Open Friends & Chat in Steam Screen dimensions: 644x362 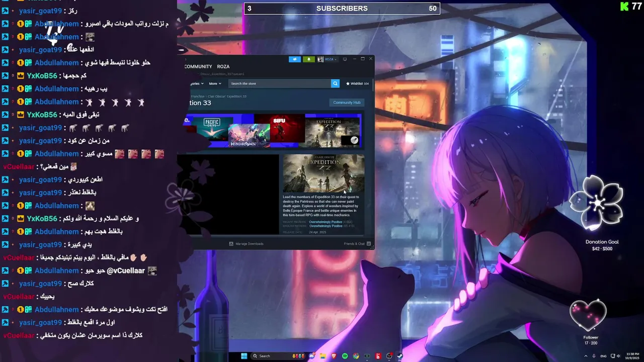tap(354, 244)
